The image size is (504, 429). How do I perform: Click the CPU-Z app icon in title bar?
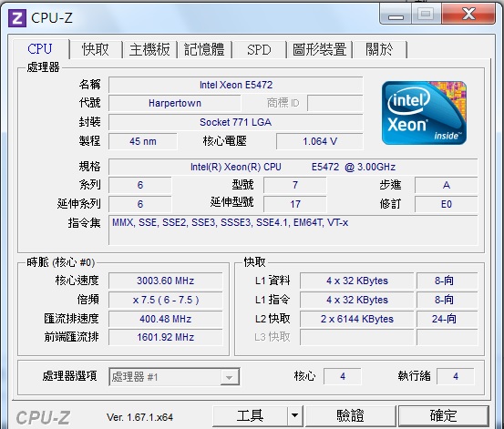point(16,18)
